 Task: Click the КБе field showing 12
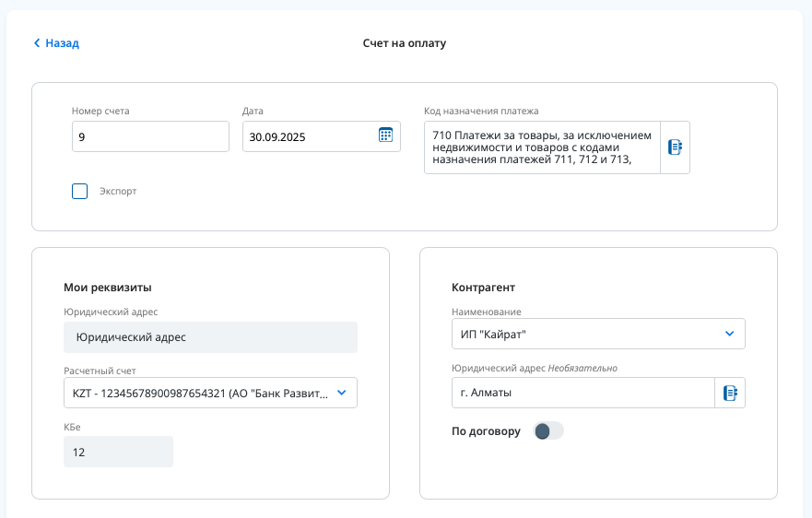(x=118, y=452)
